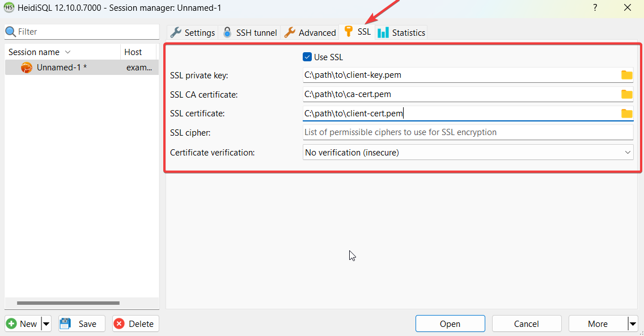Switch to the SSH tunnel tab
This screenshot has width=644, height=336.
250,32
